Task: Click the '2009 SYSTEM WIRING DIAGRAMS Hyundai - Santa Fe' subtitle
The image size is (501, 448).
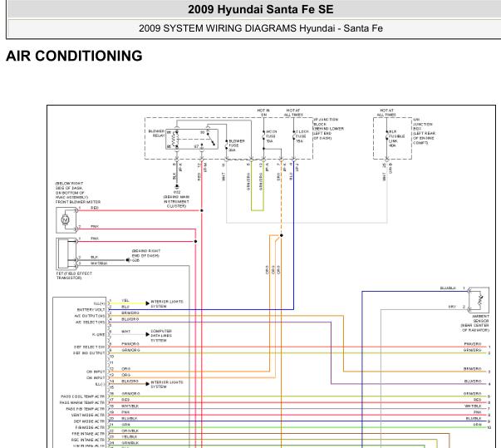Action: pos(260,28)
